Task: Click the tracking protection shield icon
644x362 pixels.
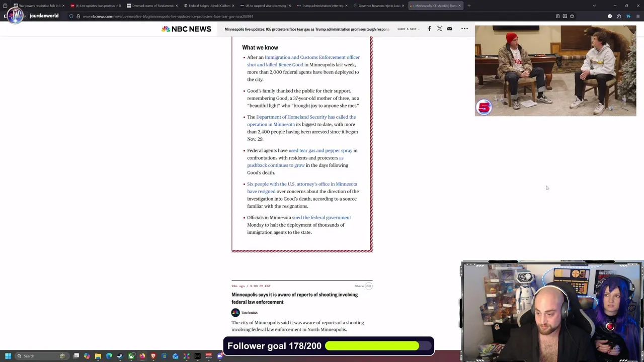Action: 71,16
